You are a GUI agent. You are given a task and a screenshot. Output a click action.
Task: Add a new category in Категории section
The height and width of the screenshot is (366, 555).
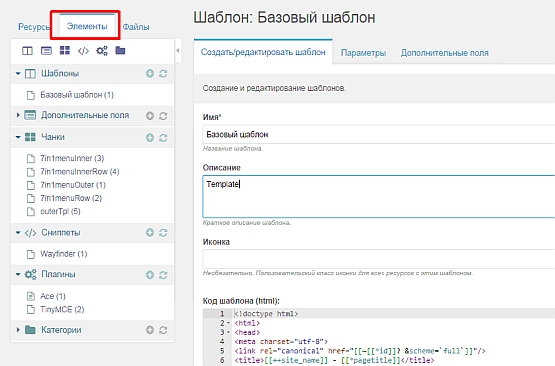coord(150,330)
